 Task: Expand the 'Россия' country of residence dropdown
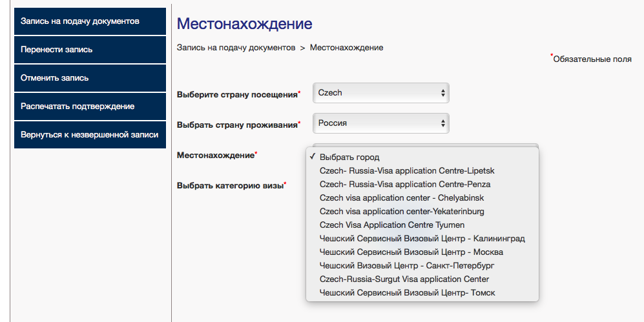375,123
